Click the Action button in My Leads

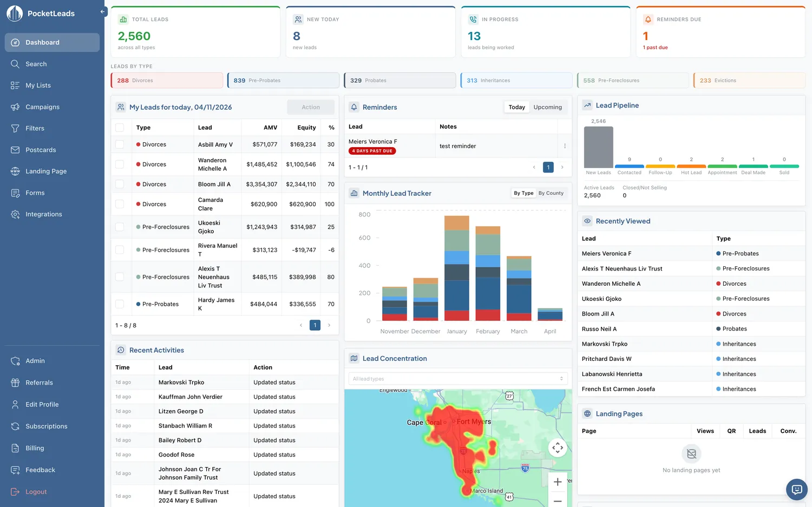click(x=311, y=107)
